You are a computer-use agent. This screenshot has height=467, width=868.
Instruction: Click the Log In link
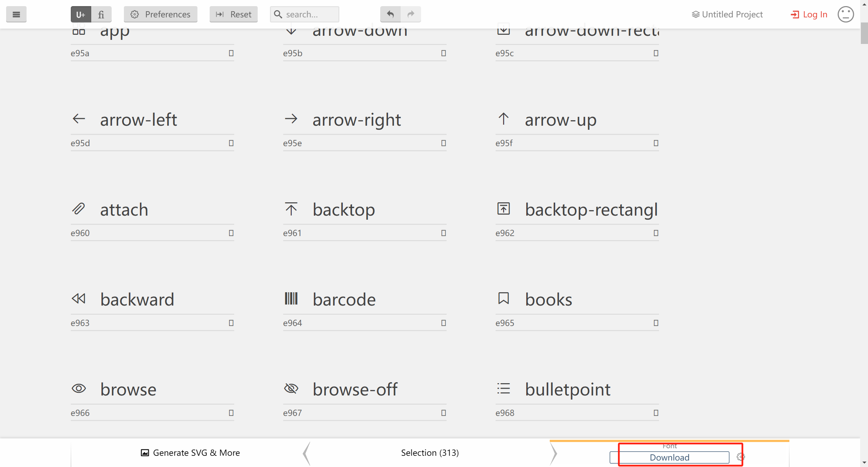[x=809, y=14]
